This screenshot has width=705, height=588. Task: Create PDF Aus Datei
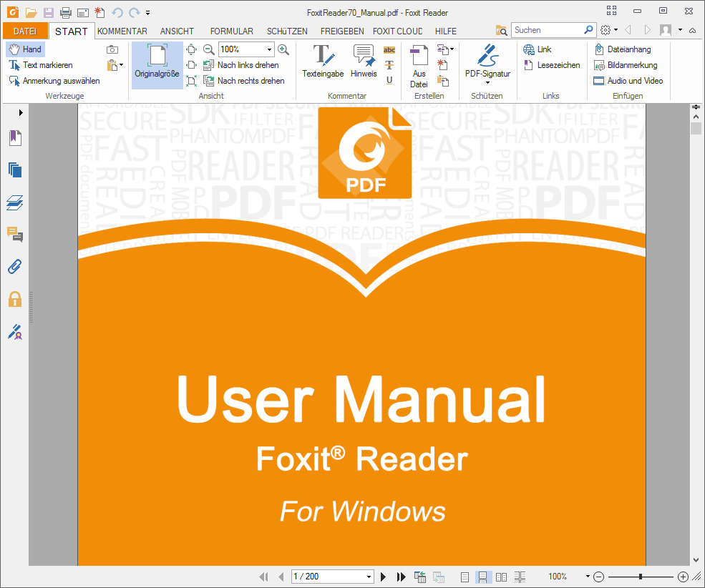coord(419,67)
